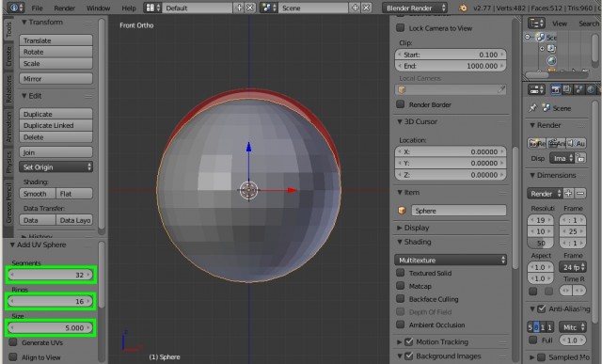Add a render preset with plus

pyautogui.click(x=568, y=194)
